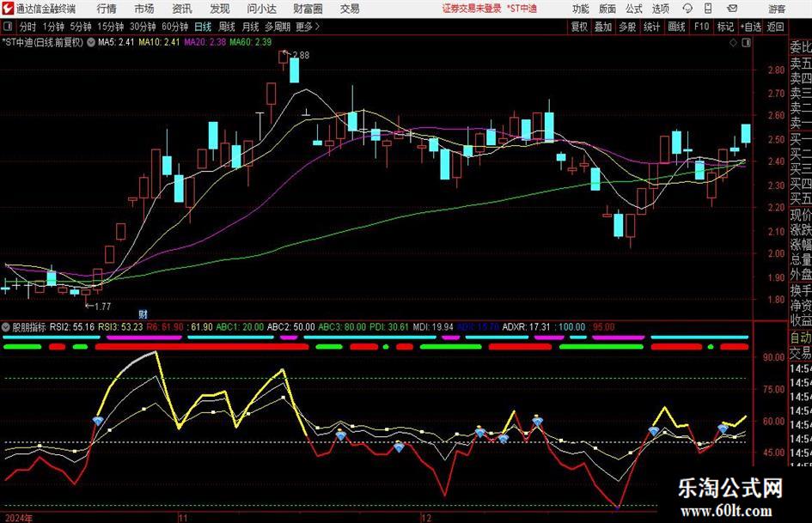Switch to the 15分钟 period
Screen dimensions: 812x523
point(111,27)
